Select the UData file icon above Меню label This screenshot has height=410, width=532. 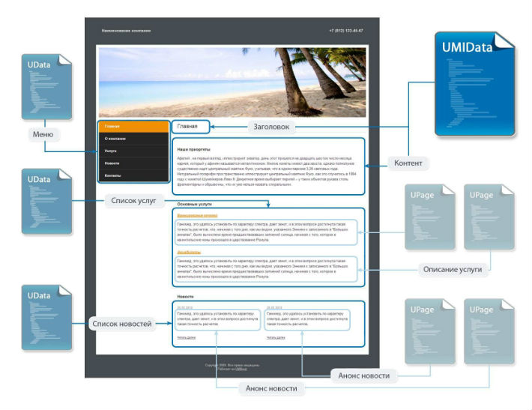[46, 86]
